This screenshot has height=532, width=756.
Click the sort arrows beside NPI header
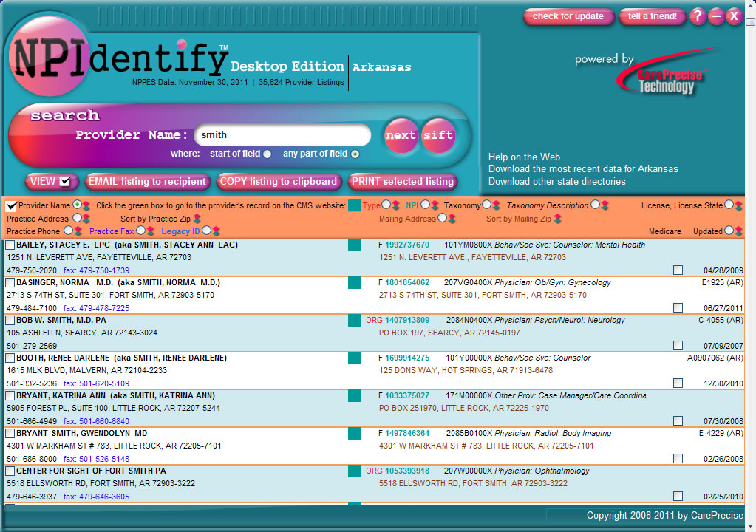435,205
